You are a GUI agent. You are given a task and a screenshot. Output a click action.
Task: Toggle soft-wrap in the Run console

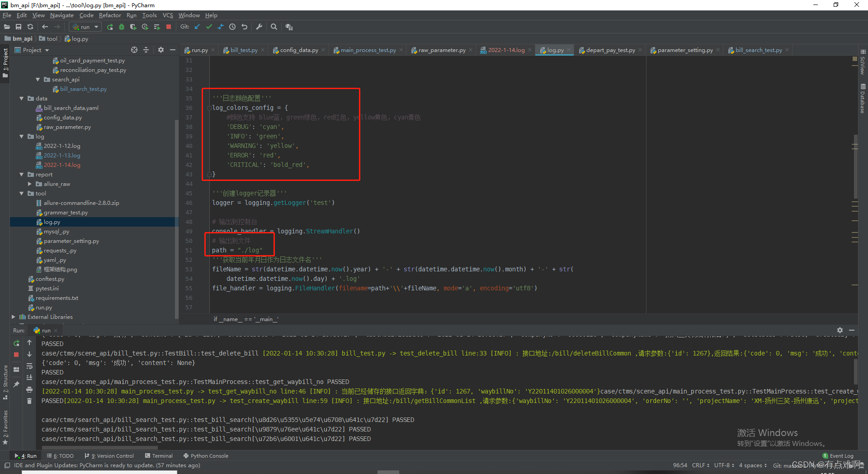(x=29, y=366)
